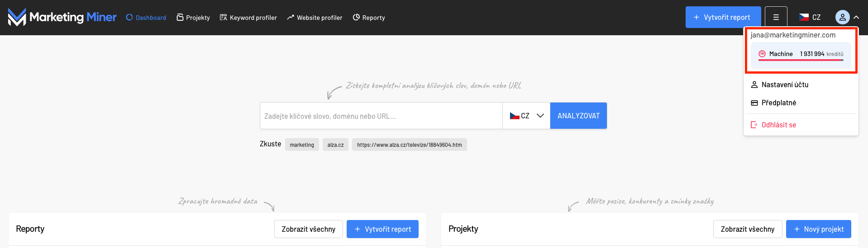Click the Czech flag in top bar
This screenshot has height=248, width=868.
804,17
